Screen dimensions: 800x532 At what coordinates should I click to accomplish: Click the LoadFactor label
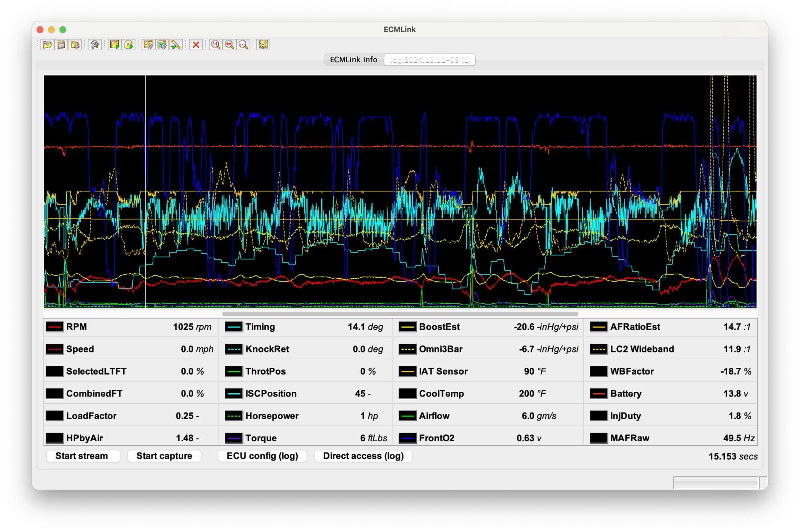click(91, 416)
